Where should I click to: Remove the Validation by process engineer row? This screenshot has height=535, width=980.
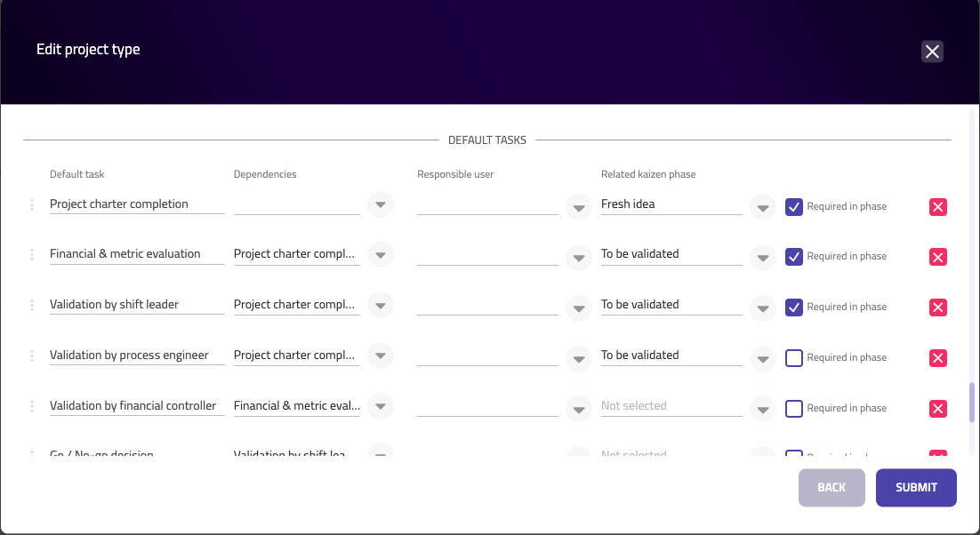pyautogui.click(x=937, y=358)
